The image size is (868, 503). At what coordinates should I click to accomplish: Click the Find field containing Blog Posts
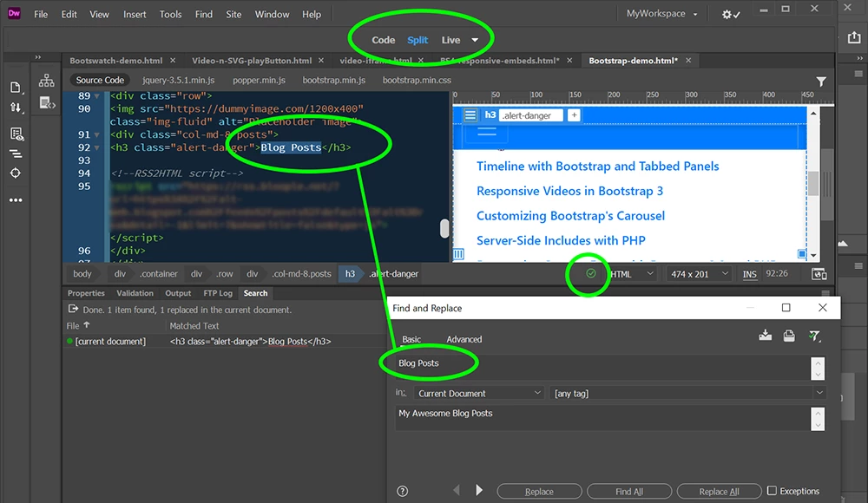[602, 368]
